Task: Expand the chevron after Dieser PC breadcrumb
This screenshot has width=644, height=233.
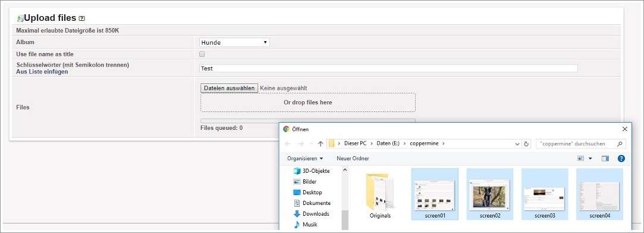Action: click(372, 144)
